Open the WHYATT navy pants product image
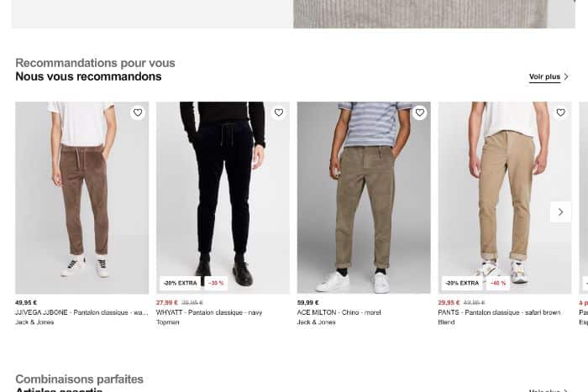This screenshot has width=588, height=392. click(x=223, y=197)
